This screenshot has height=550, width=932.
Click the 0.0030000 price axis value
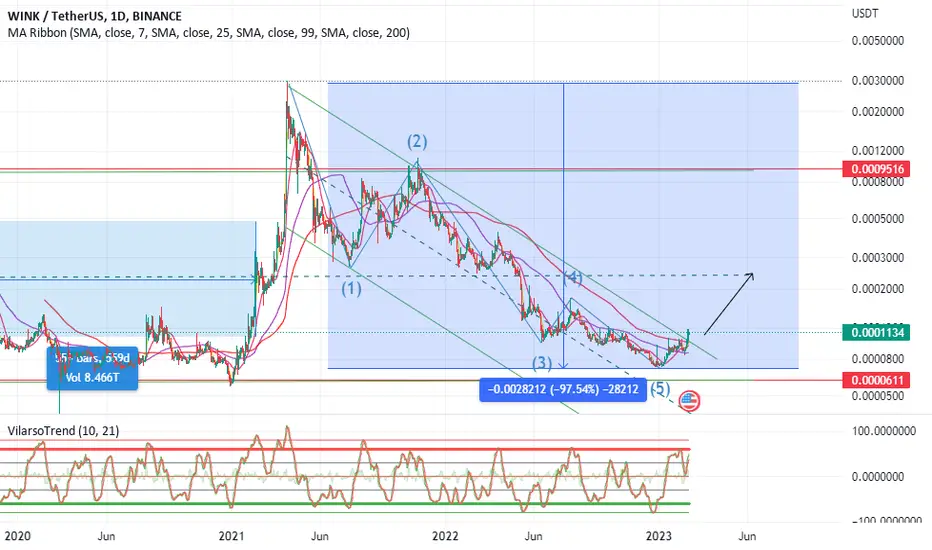click(x=878, y=81)
